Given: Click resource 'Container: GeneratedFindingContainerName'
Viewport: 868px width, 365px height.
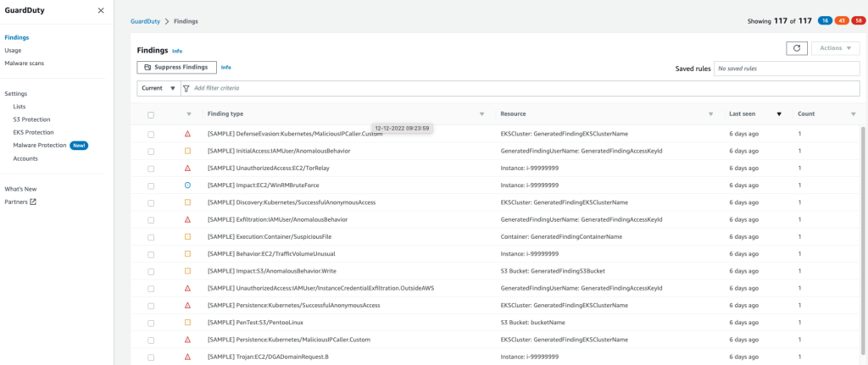Looking at the screenshot, I should (x=561, y=236).
